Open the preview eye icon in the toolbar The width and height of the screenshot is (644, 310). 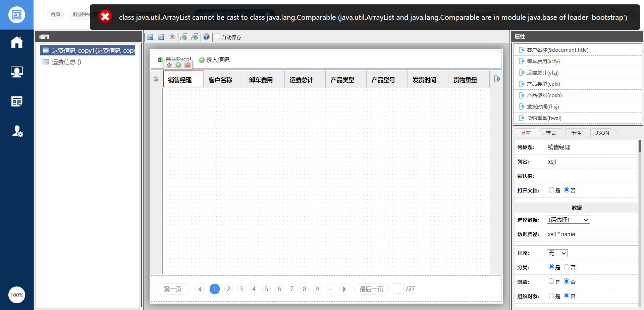[x=172, y=37]
